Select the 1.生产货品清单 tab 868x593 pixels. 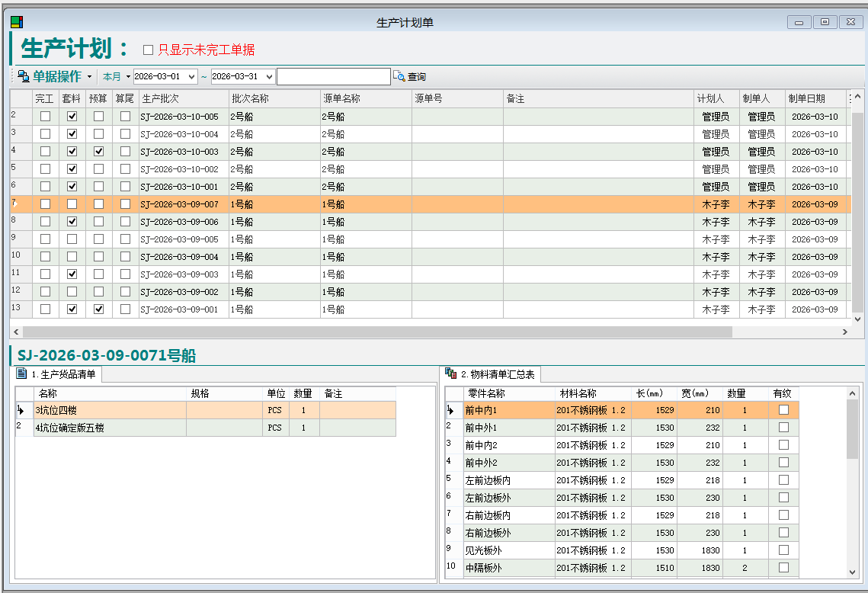point(59,374)
